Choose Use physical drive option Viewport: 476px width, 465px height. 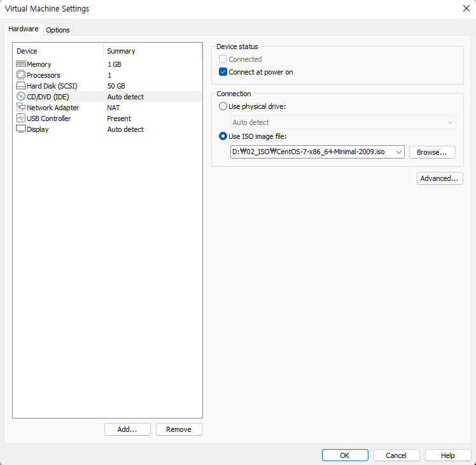(223, 106)
